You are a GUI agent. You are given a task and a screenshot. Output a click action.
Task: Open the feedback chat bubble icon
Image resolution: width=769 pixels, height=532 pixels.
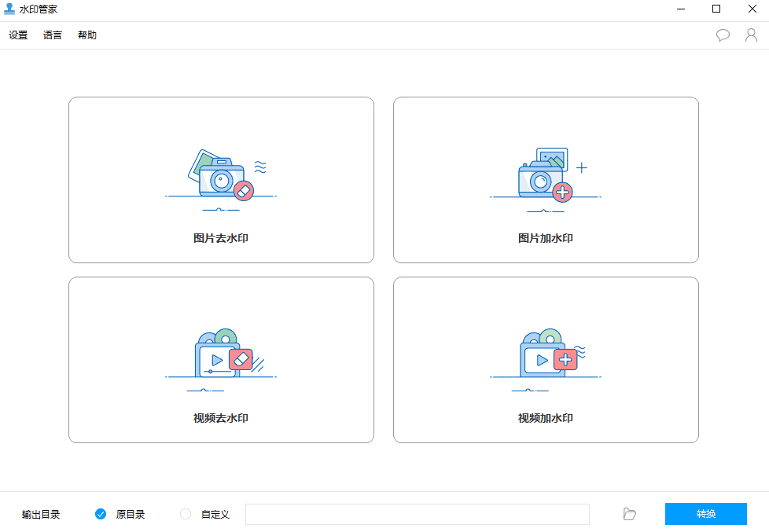click(723, 35)
